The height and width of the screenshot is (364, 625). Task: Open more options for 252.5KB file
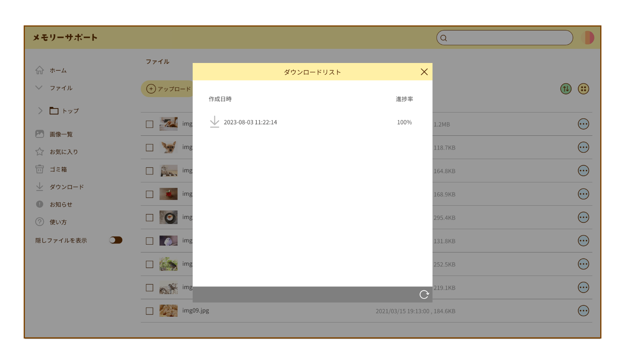[x=583, y=264]
